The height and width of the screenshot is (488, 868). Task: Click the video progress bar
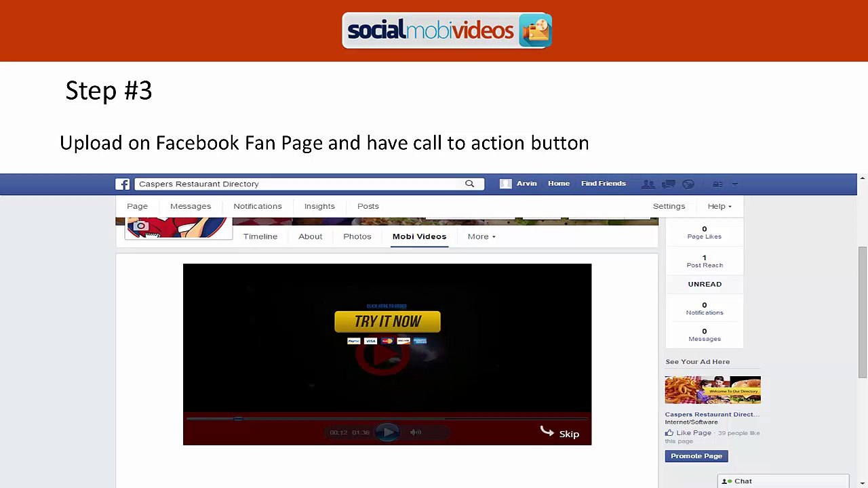(387, 420)
